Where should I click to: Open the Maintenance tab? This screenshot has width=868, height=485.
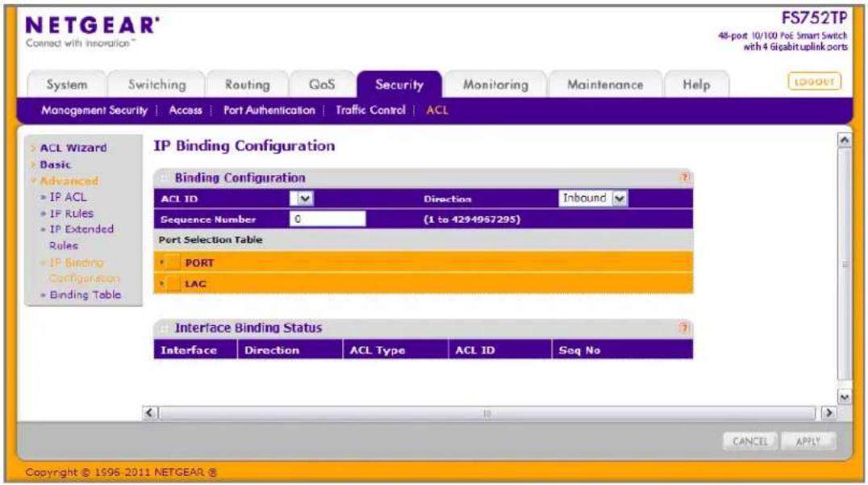pyautogui.click(x=605, y=85)
